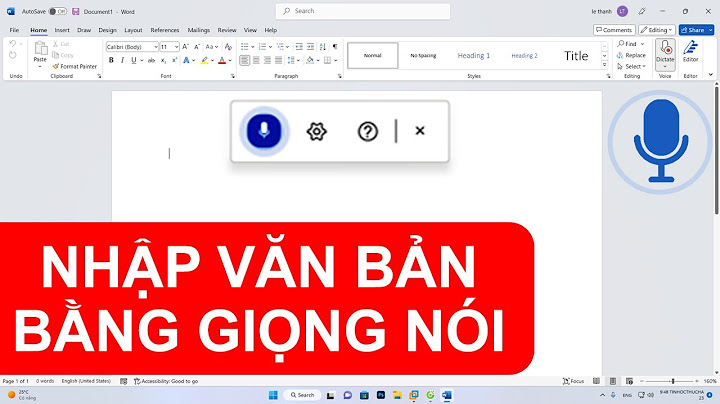The width and height of the screenshot is (720, 404).
Task: Click Replace in Editing group
Action: point(632,55)
